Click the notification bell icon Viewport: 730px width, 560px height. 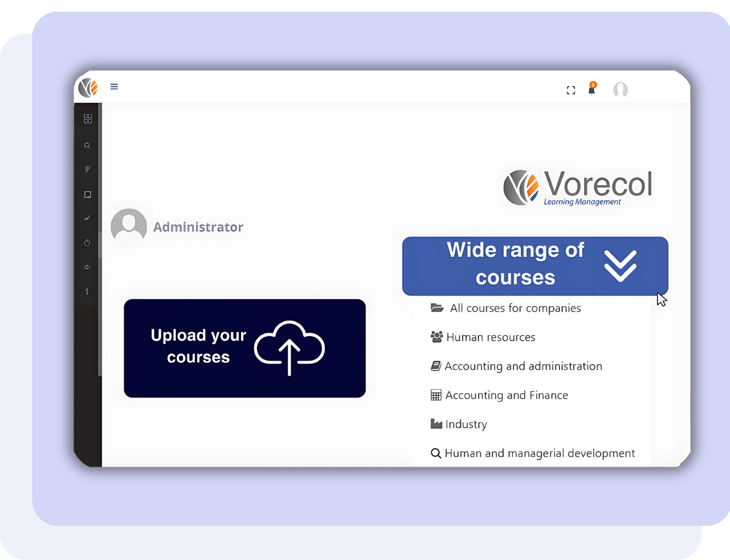coord(592,90)
